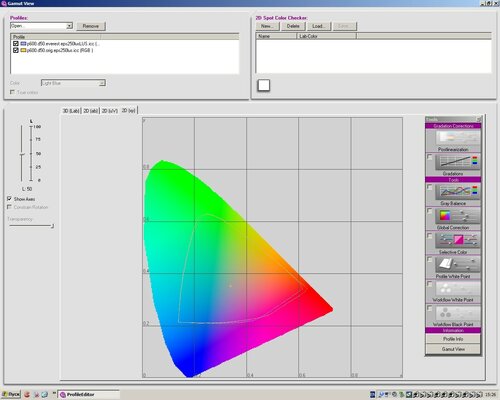
Task: Click the Remove profile button
Action: coord(91,26)
